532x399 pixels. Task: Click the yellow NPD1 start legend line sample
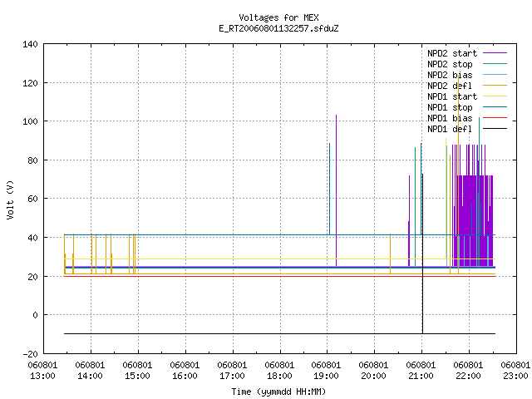coord(495,96)
